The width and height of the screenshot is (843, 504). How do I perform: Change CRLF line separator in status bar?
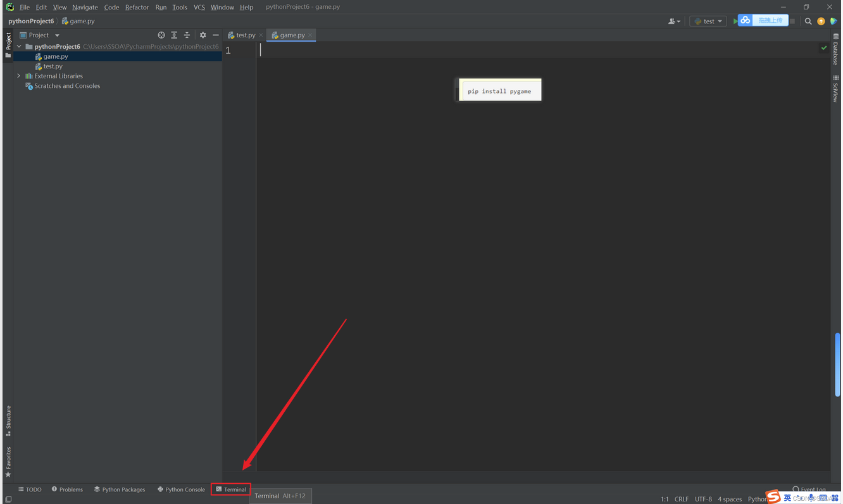click(682, 499)
